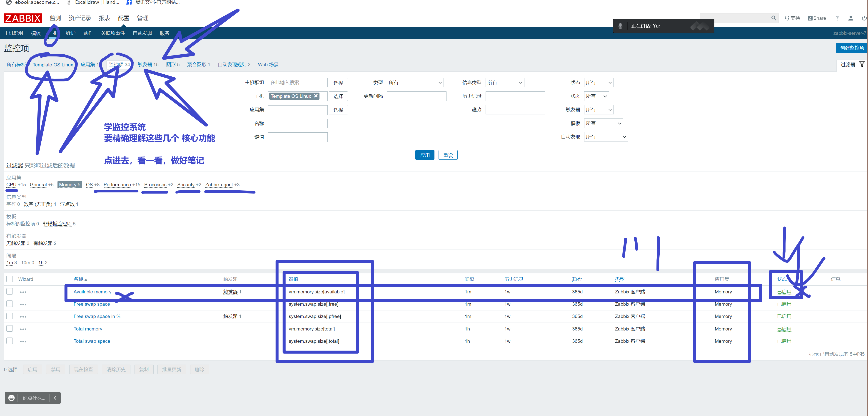868x416 pixels.
Task: Toggle 已启用 status for Total memory
Action: (784, 329)
